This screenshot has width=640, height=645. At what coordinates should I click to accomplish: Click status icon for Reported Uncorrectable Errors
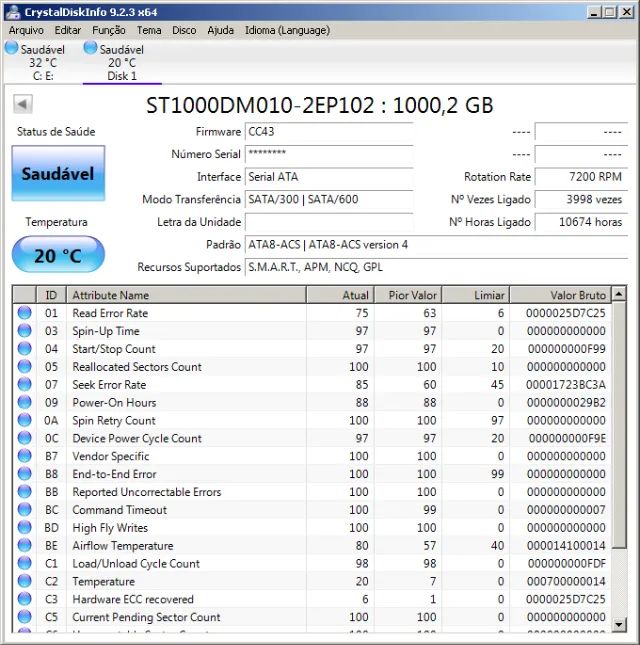click(x=25, y=492)
